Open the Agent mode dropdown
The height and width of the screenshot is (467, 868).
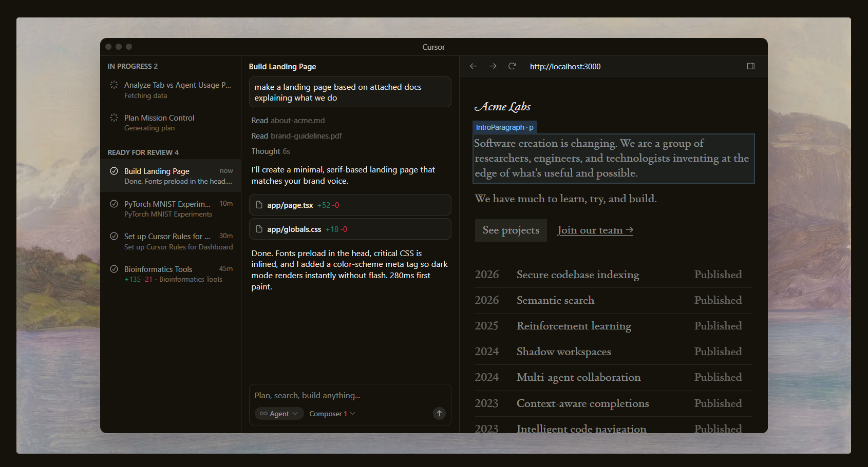click(279, 413)
